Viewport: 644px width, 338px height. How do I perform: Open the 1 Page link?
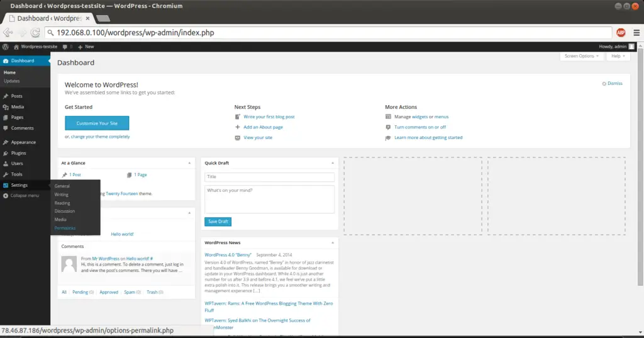(x=140, y=175)
